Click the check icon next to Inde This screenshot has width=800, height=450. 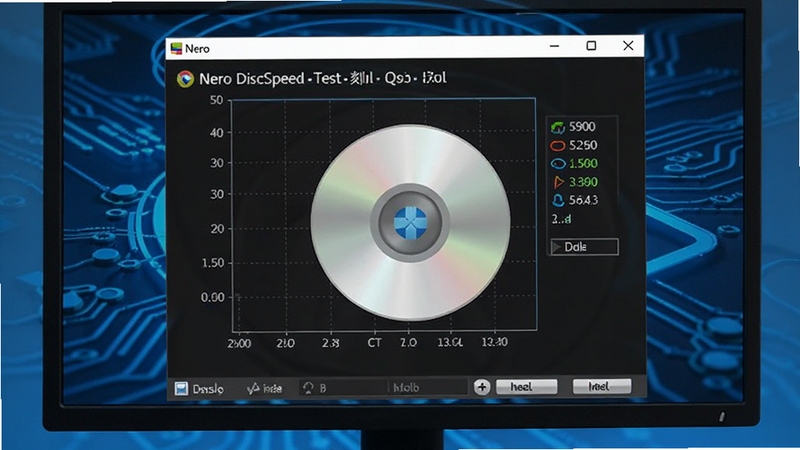click(x=253, y=389)
